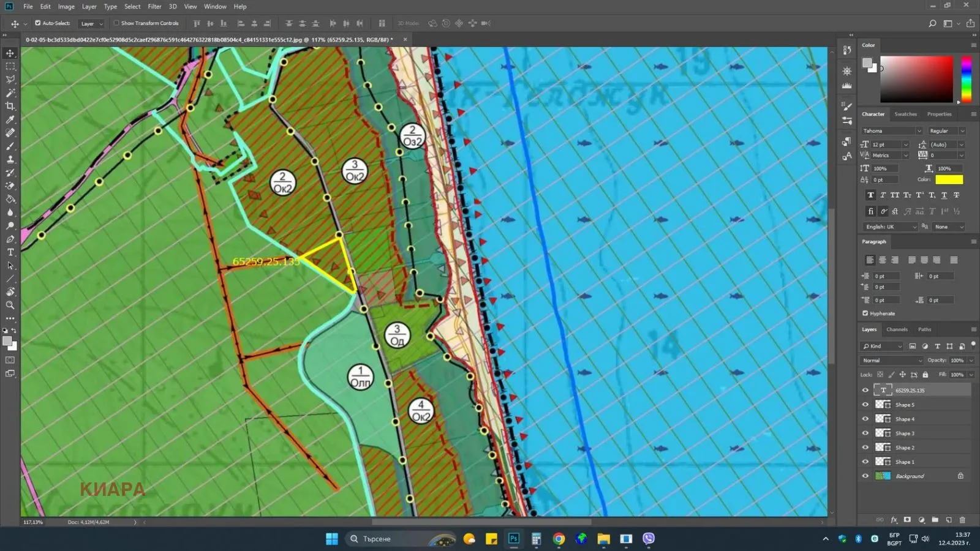Select the Crop tool
980x551 pixels.
tap(10, 106)
